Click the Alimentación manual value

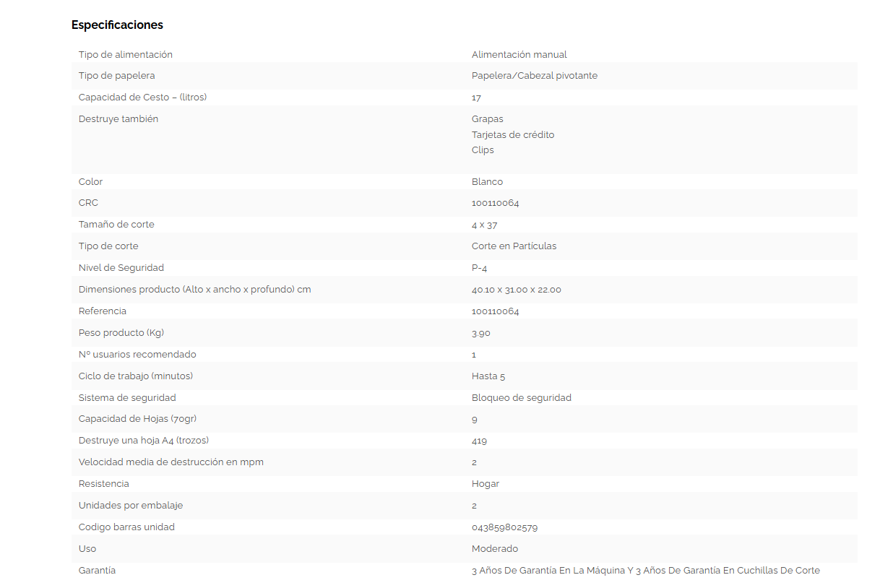pyautogui.click(x=519, y=55)
